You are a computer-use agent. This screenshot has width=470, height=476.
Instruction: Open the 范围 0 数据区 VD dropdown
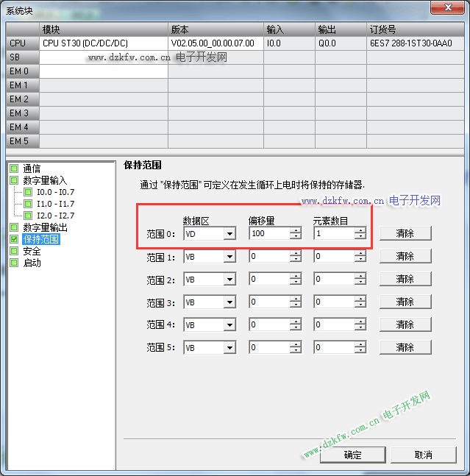[x=229, y=234]
